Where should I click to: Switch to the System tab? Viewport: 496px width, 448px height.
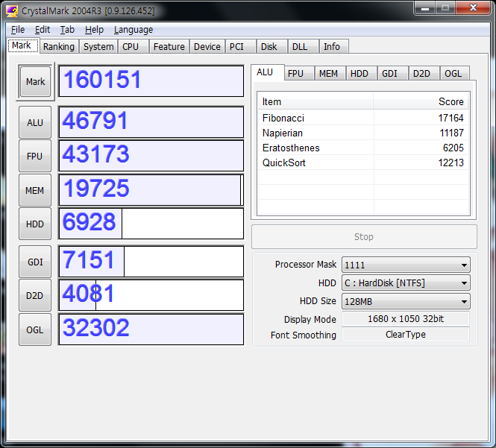click(98, 46)
